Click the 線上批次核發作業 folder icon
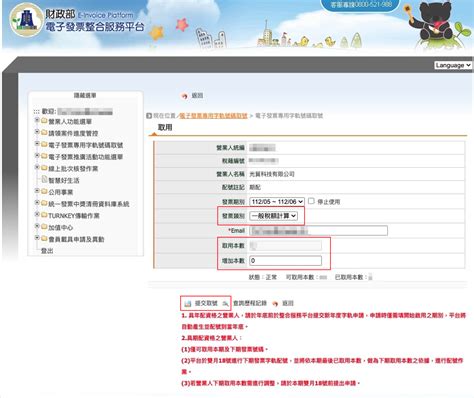The height and width of the screenshot is (398, 474). tap(44, 168)
